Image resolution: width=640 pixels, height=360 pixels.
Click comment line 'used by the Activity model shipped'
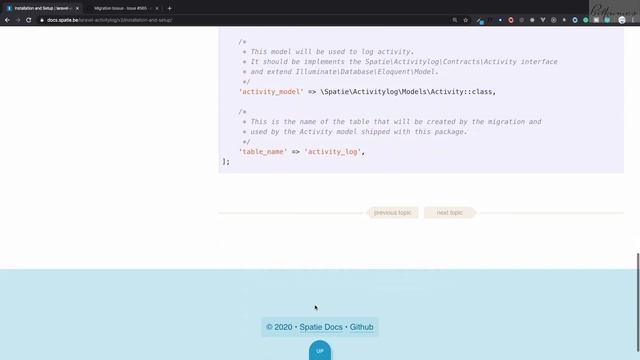click(x=358, y=132)
